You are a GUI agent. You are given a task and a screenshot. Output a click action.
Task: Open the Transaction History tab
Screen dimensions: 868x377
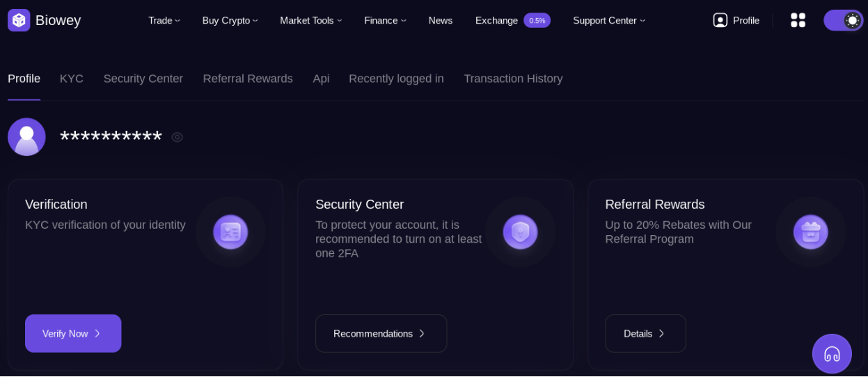point(513,79)
